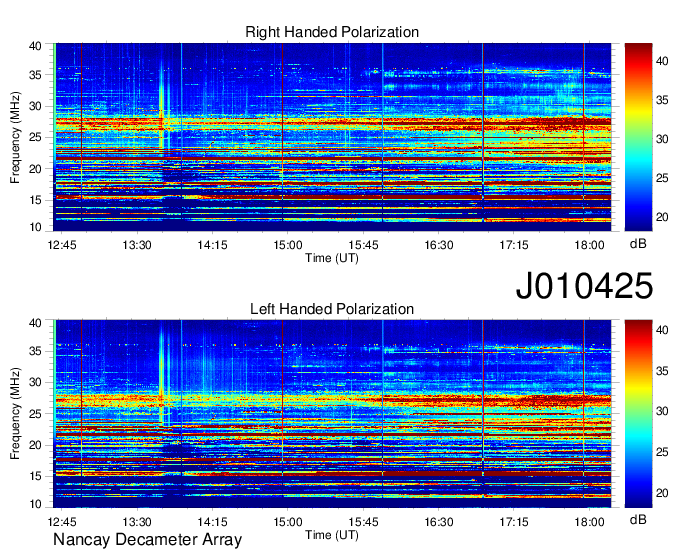Click the 'Left Handed Polarization' plot title
Viewport: 680px width, 552px height.
click(x=332, y=309)
